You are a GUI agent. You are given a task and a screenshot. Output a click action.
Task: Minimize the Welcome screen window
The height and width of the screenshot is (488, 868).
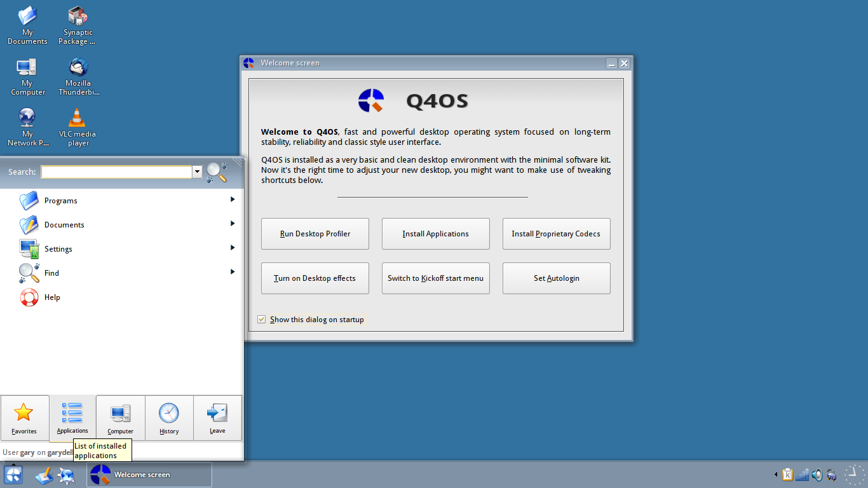pos(611,63)
